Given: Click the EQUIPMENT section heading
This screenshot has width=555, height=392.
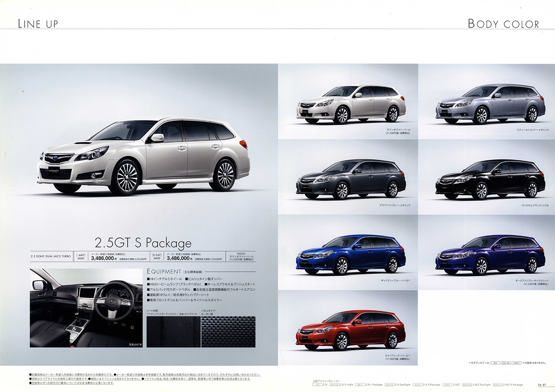Looking at the screenshot, I should 164,271.
